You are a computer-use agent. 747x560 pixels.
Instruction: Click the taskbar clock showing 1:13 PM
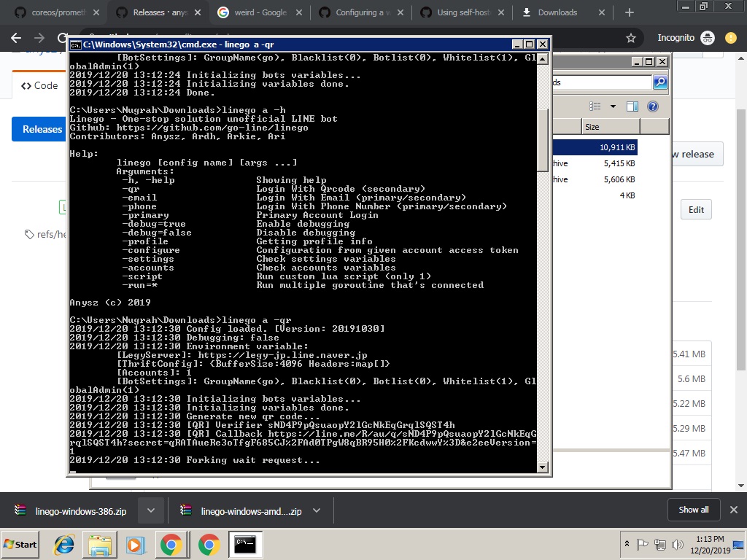(710, 544)
